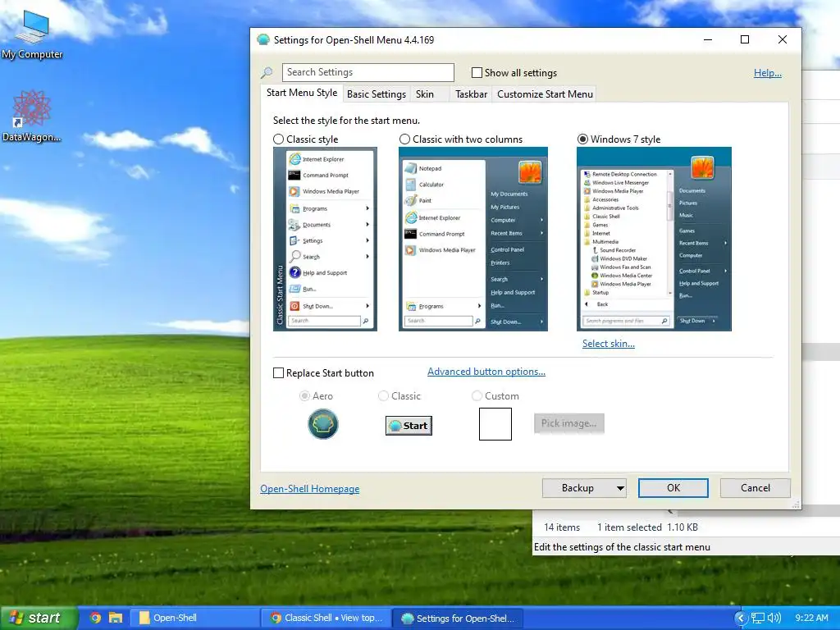This screenshot has width=840, height=630.
Task: Tick the Replace Start button checkbox
Action: point(279,373)
